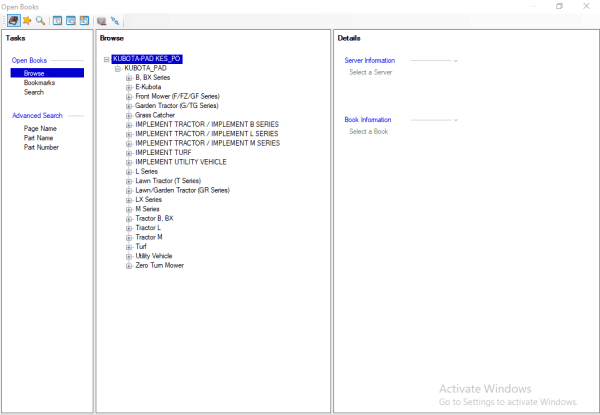
Task: Open Search under Open Books
Action: 34,92
